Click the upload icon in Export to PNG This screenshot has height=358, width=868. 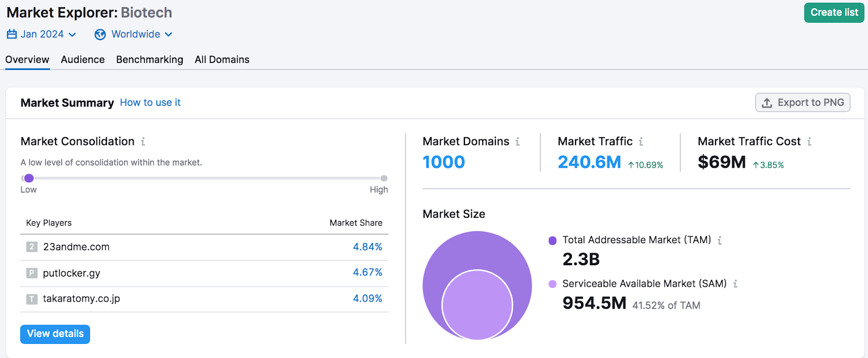[767, 103]
